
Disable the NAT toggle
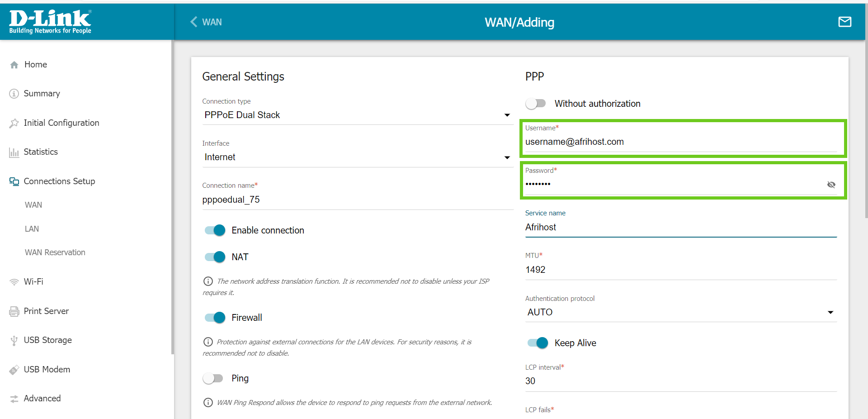(x=215, y=257)
